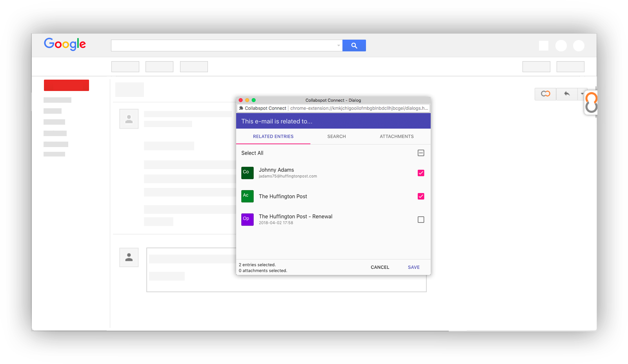Open the dropdown next to reply arrow

pyautogui.click(x=582, y=94)
